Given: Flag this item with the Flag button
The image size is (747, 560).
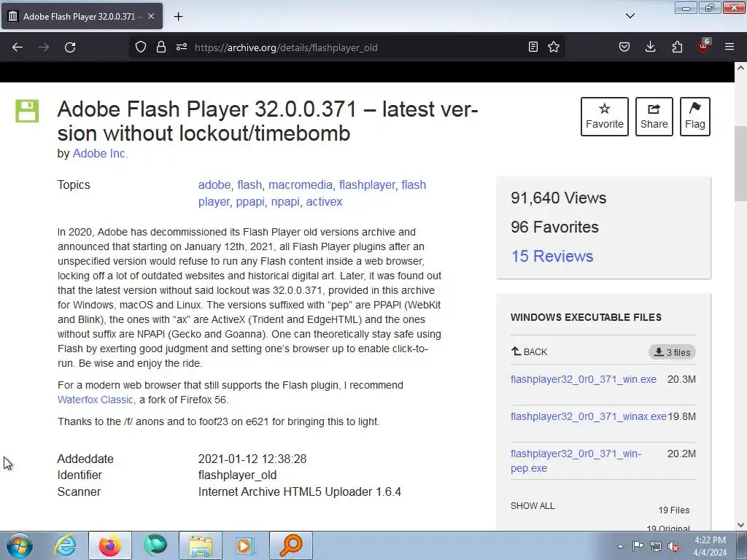Looking at the screenshot, I should coord(695,117).
